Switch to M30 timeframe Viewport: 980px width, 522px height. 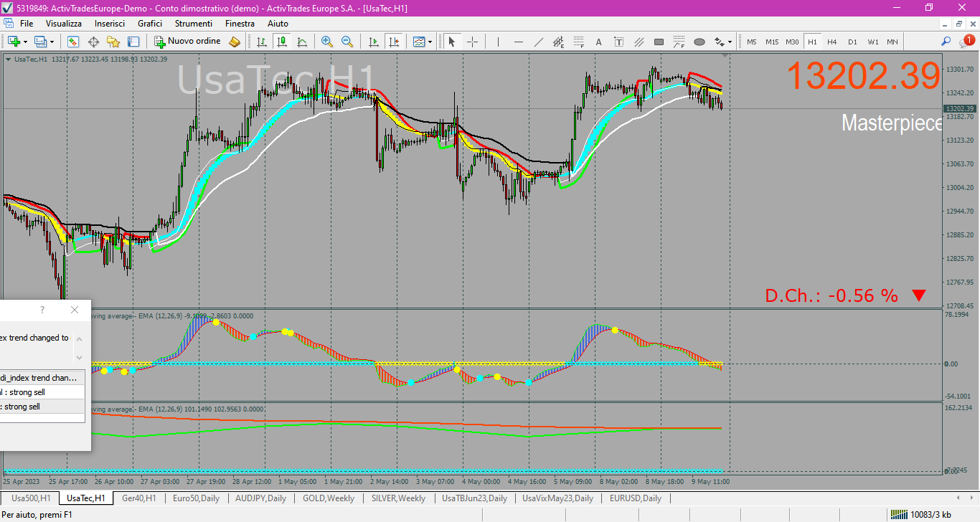coord(792,42)
